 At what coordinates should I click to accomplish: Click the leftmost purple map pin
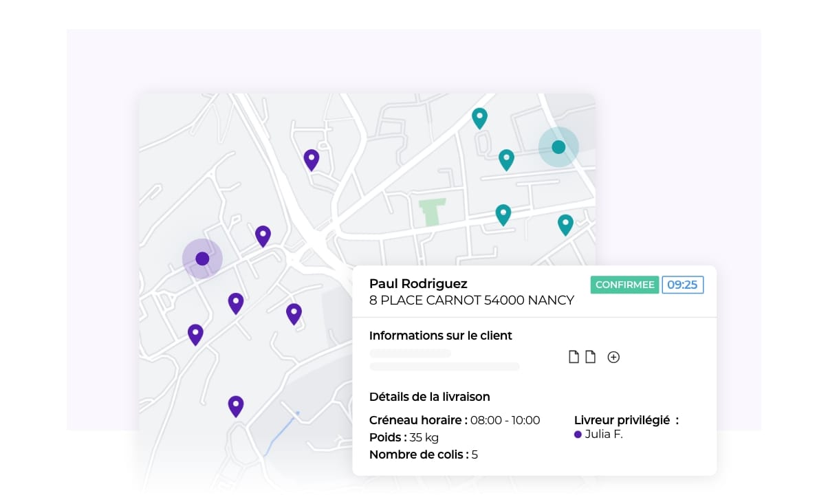tap(195, 333)
